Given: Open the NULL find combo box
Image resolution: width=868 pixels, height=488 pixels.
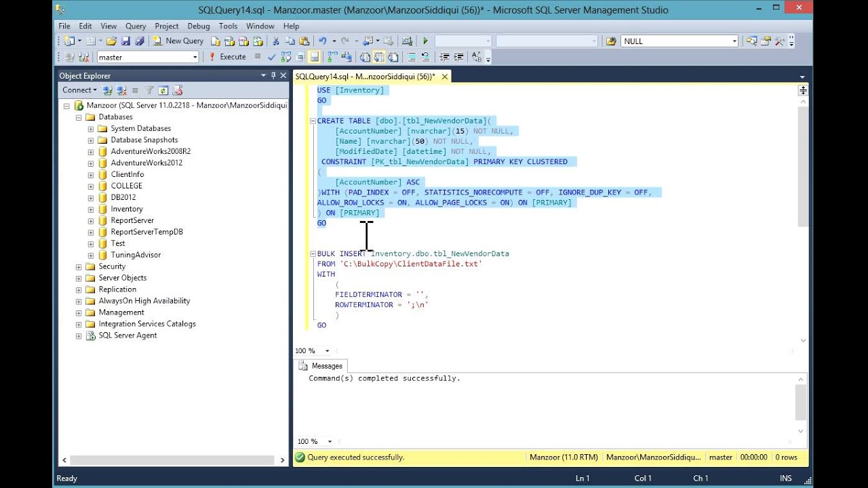Looking at the screenshot, I should pos(734,41).
